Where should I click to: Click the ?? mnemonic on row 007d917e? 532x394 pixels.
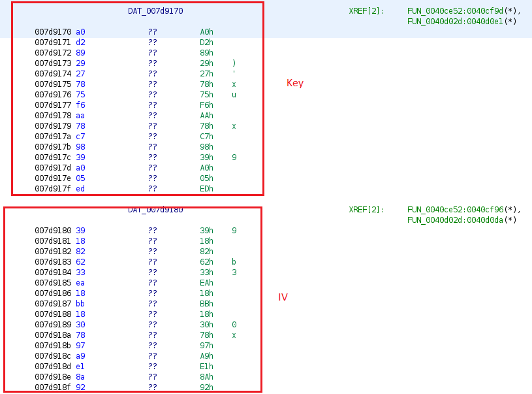pos(153,178)
